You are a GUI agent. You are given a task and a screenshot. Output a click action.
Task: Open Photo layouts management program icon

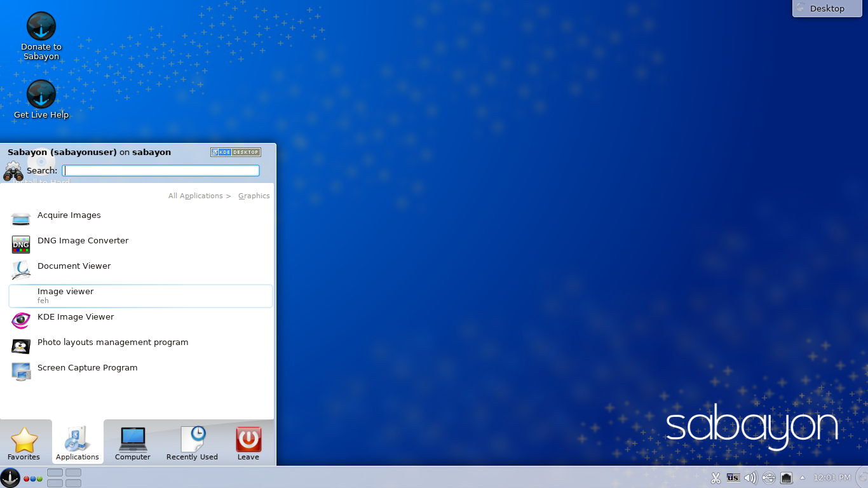pyautogui.click(x=21, y=346)
